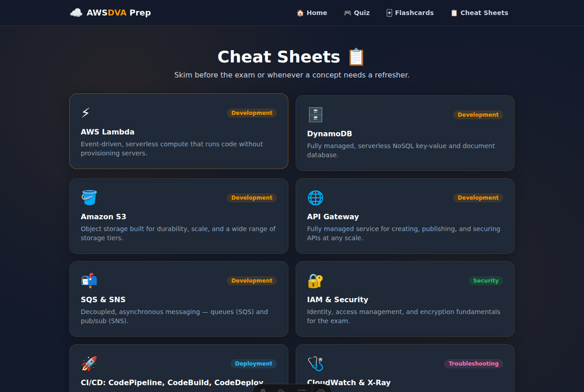Select Cheat Sheets in the navigation
The height and width of the screenshot is (392, 584).
[x=479, y=13]
